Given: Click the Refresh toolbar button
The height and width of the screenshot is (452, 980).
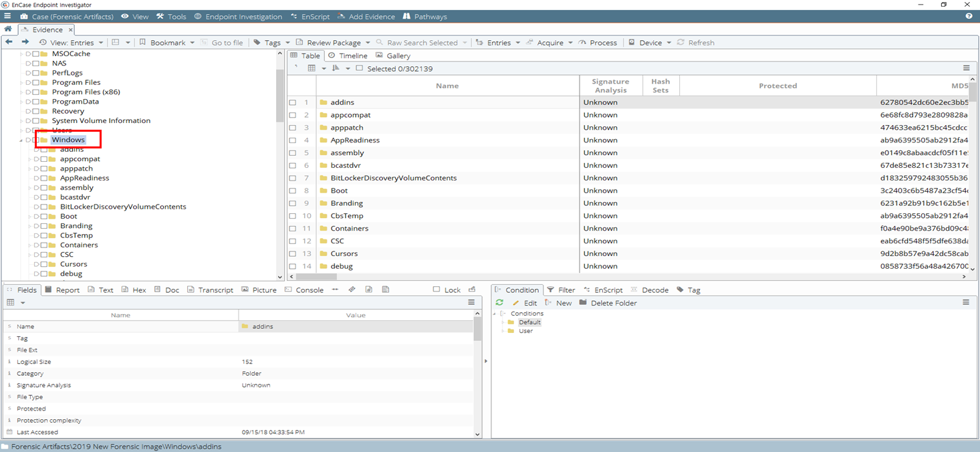Looking at the screenshot, I should coord(695,42).
